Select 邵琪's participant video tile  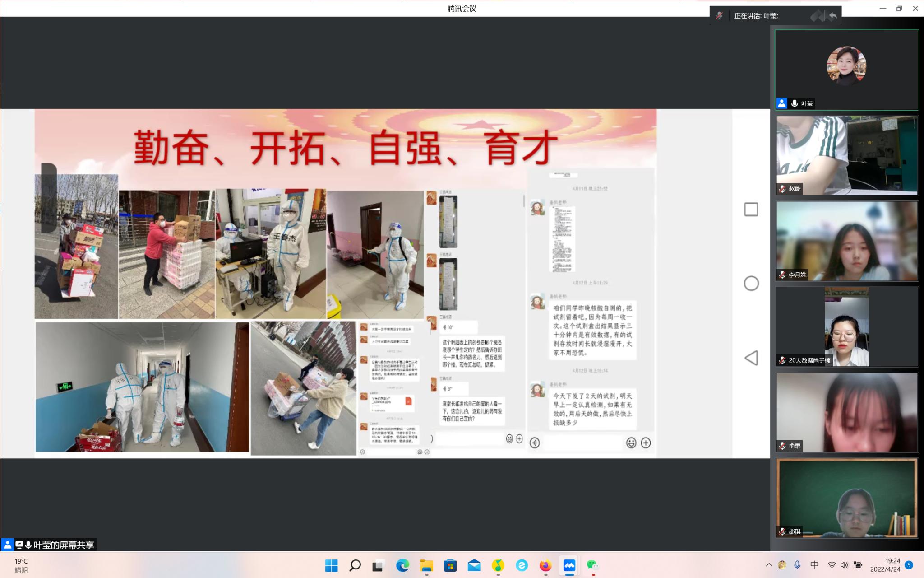pyautogui.click(x=847, y=498)
